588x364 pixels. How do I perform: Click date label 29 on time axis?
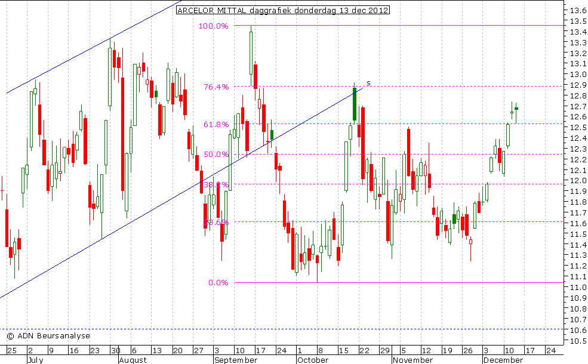coord(385,351)
